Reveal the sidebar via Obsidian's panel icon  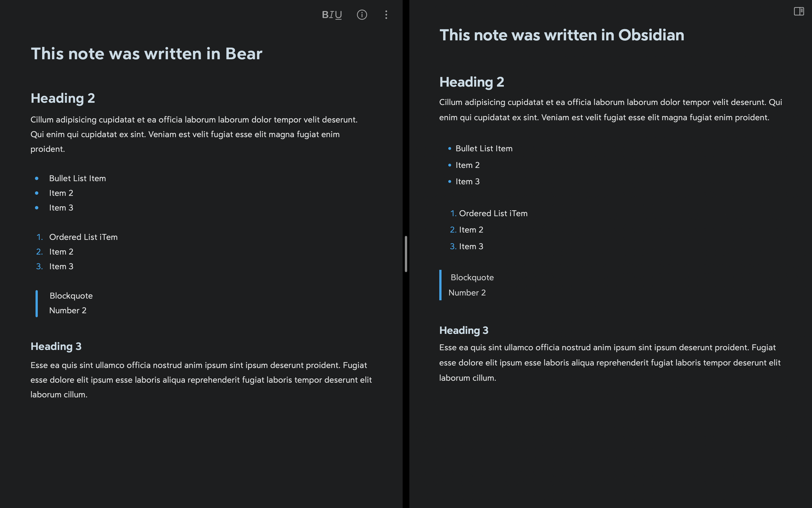(x=799, y=12)
